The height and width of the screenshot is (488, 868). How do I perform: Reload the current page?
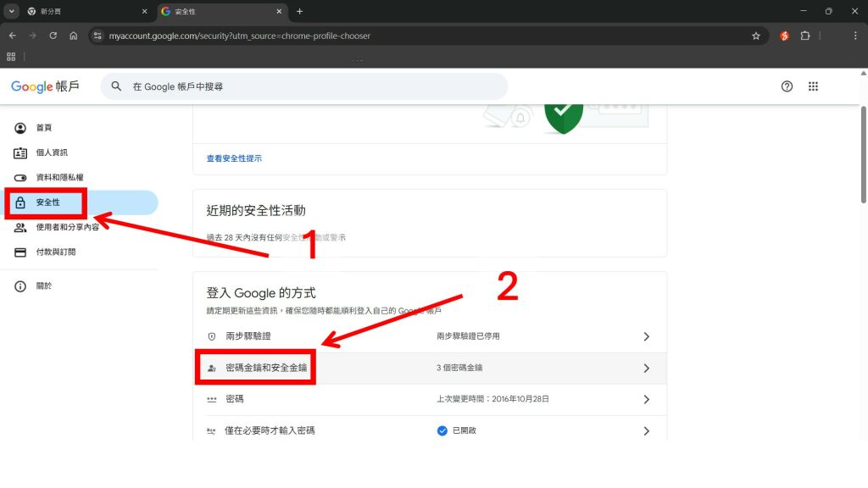pyautogui.click(x=53, y=36)
